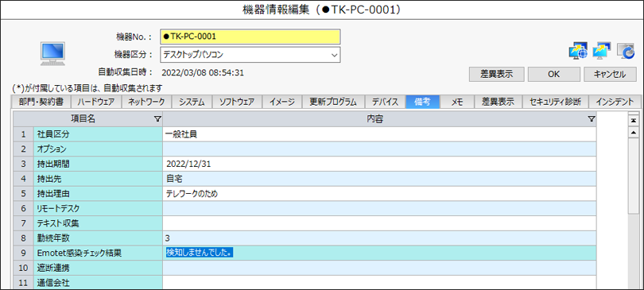
Task: Select the テキスト収集 row label
Action: 98,223
